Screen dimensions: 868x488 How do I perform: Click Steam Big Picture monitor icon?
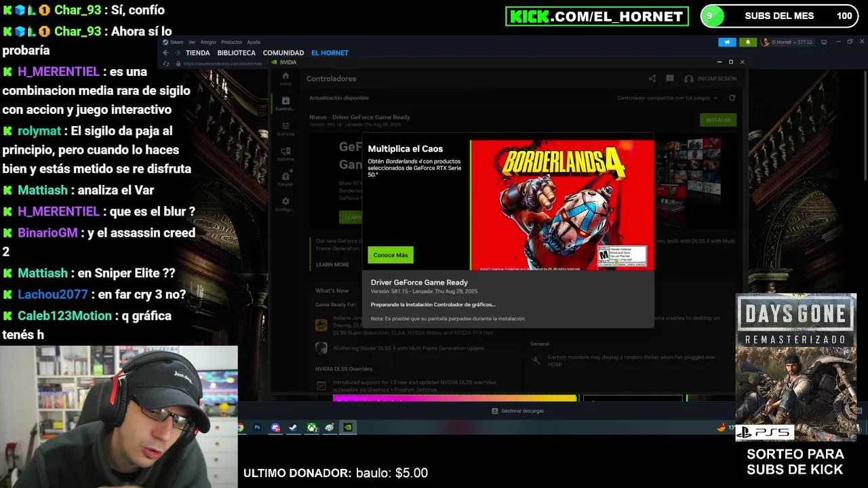tap(824, 42)
